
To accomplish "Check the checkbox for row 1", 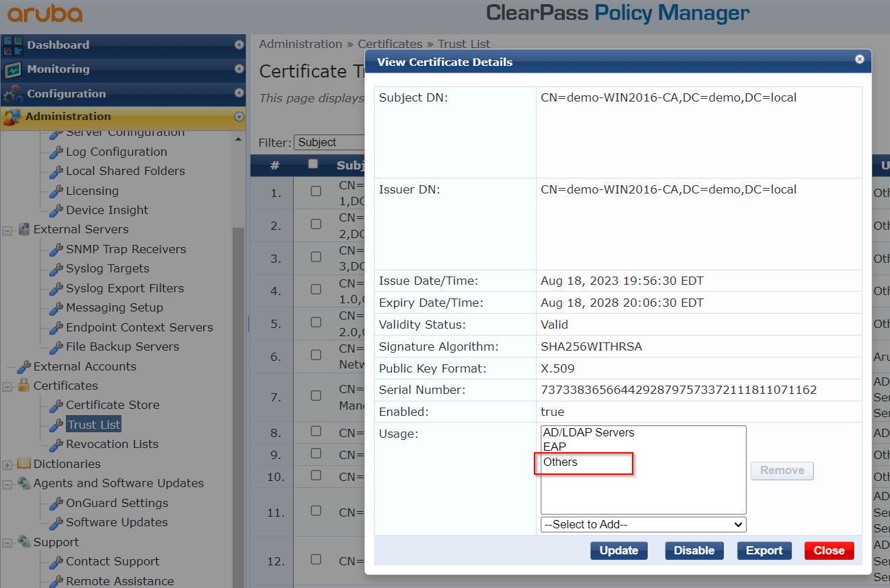I will coord(316,191).
